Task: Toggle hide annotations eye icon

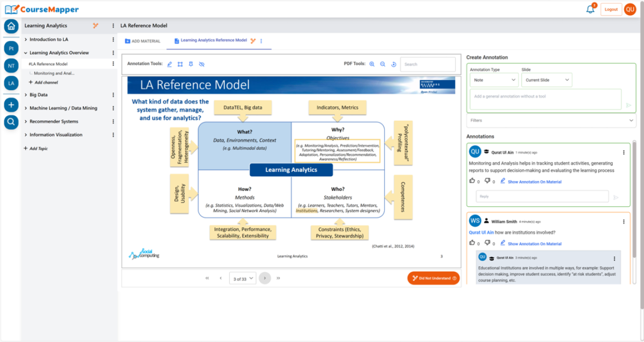Action: (x=202, y=64)
